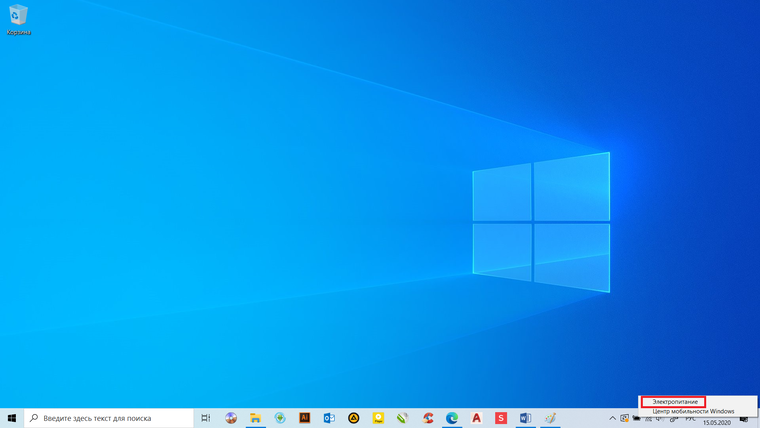Launch Paint from the taskbar
The height and width of the screenshot is (428, 760).
coord(550,418)
